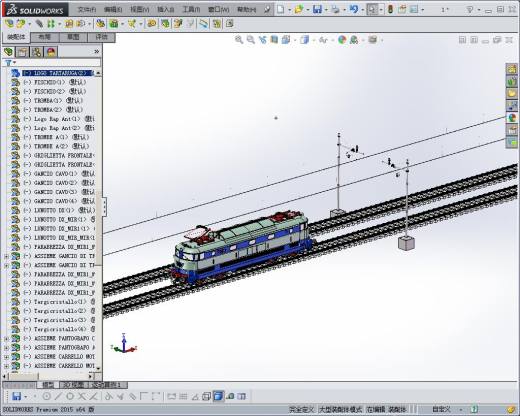Select the LOGO TARTARUGA tree item
Screen dimensions: 520x416
58,73
